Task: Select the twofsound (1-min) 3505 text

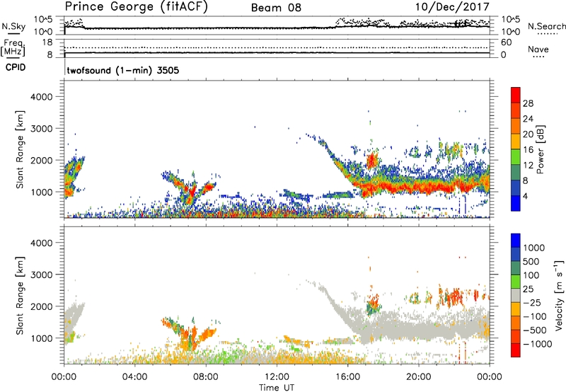Action: pos(122,70)
